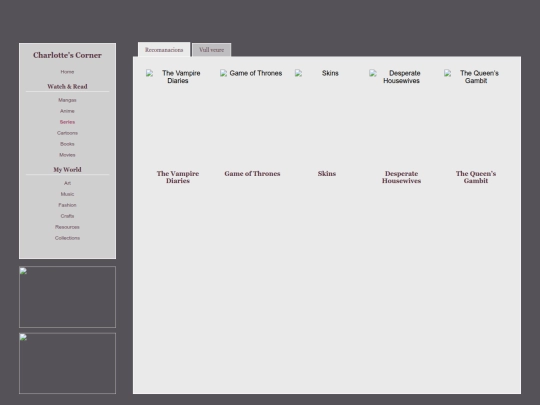Open the Cartoons section

(67, 133)
